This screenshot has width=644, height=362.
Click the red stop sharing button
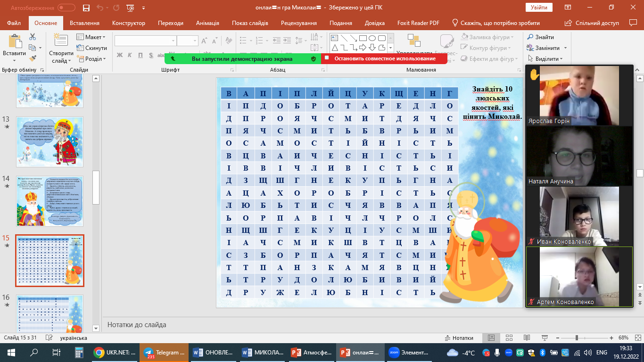[x=384, y=59]
